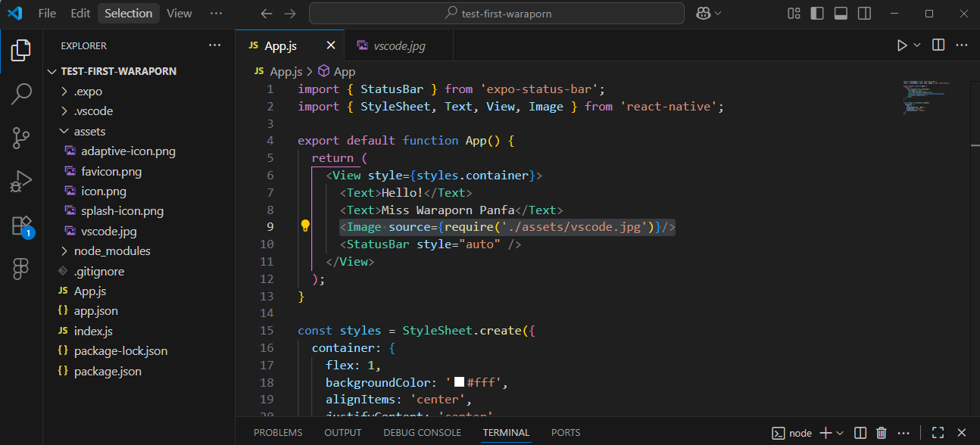Open the new terminal launch profile dropdown
This screenshot has height=445, width=980.
pos(840,433)
